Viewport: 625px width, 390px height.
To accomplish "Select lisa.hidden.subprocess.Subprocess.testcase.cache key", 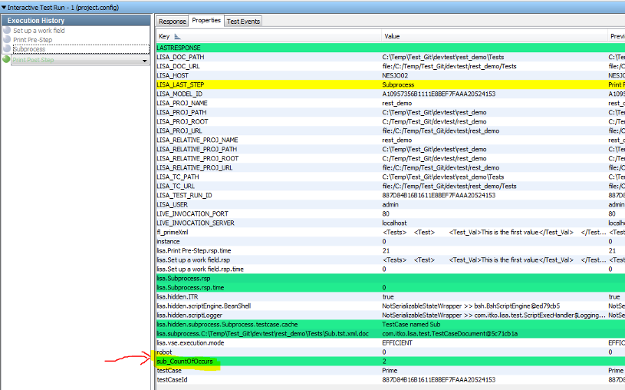I will coord(227,324).
